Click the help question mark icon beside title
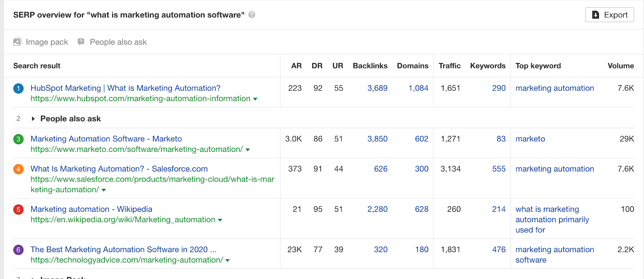The image size is (644, 279). pos(252,15)
